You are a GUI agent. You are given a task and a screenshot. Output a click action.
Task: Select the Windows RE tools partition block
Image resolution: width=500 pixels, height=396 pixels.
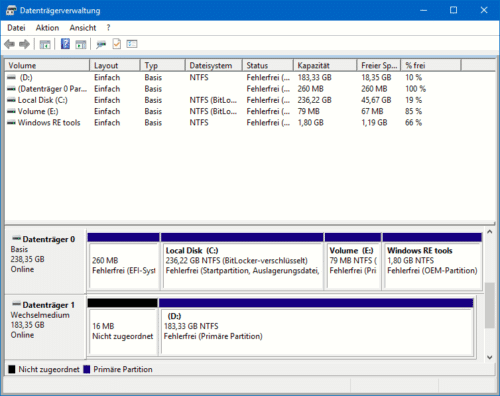tap(432, 261)
